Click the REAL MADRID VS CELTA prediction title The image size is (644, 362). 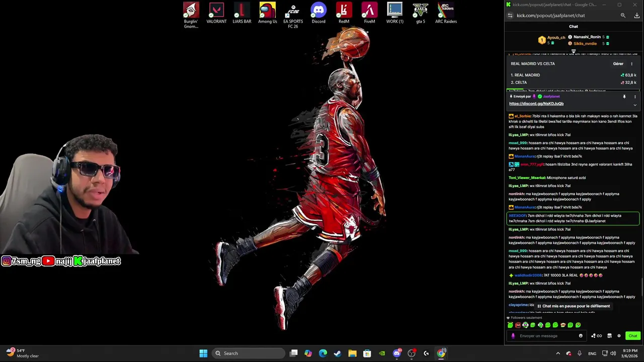click(x=533, y=64)
